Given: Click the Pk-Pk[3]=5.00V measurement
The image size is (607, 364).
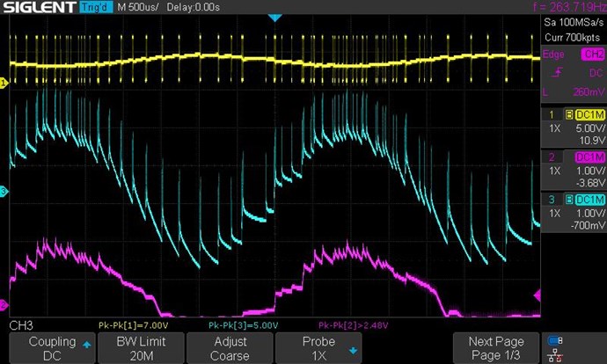Looking at the screenshot, I should tap(243, 325).
